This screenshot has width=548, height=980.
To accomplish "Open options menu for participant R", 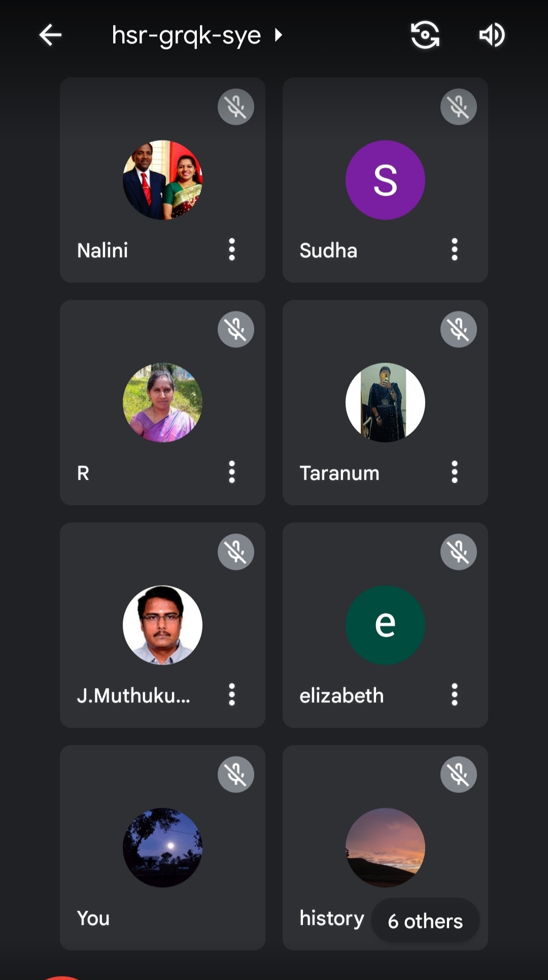I will [x=232, y=472].
